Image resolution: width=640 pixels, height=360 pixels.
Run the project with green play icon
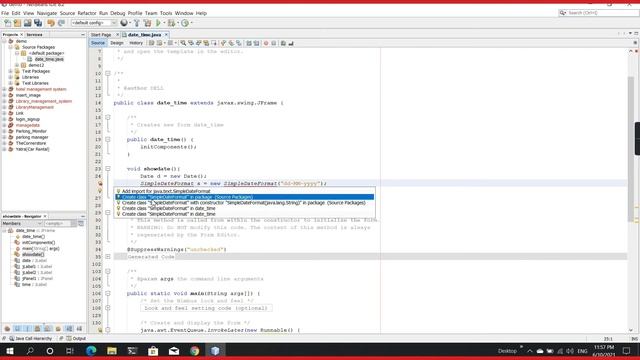click(x=158, y=23)
